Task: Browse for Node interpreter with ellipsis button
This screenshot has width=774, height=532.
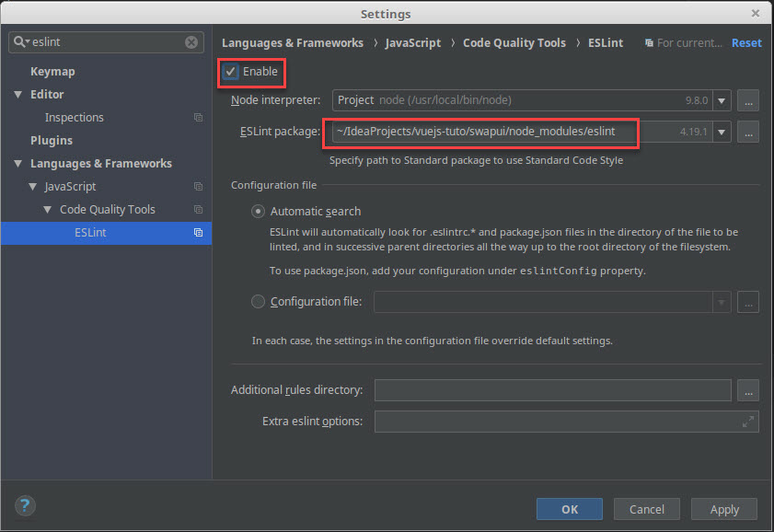Action: click(748, 100)
